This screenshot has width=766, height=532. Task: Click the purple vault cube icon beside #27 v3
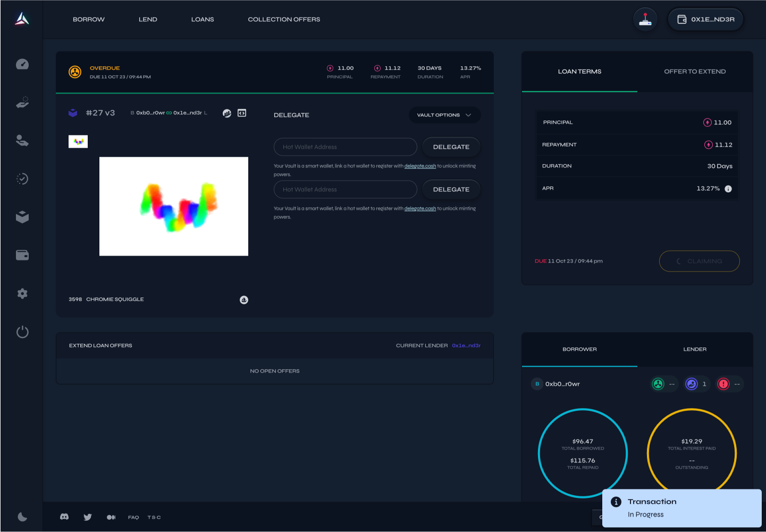point(73,113)
